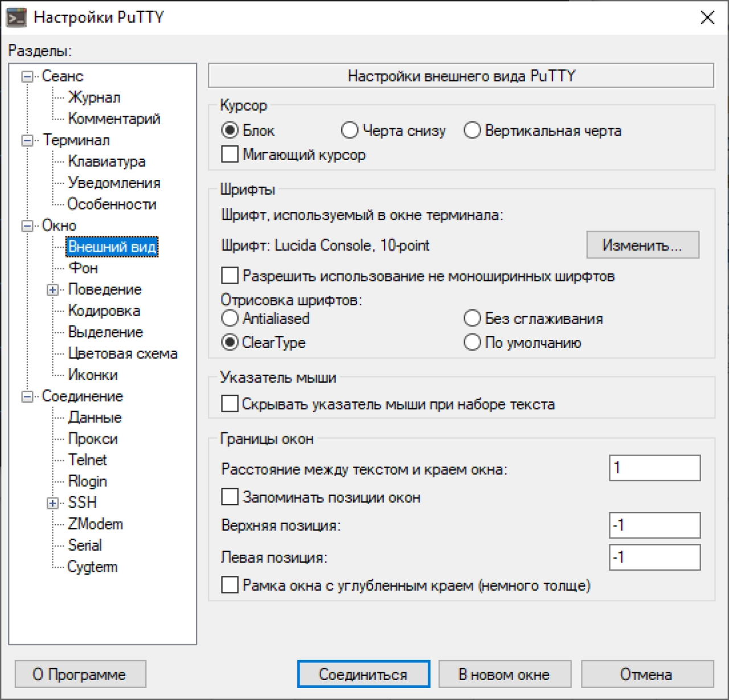Viewport: 729px width, 700px height.
Task: Open the ZModem settings
Action: (x=96, y=524)
